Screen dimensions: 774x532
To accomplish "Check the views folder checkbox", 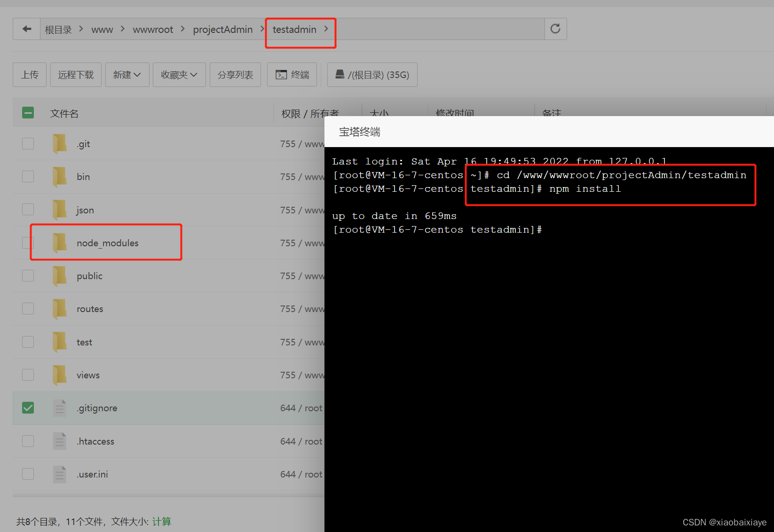I will pyautogui.click(x=28, y=375).
